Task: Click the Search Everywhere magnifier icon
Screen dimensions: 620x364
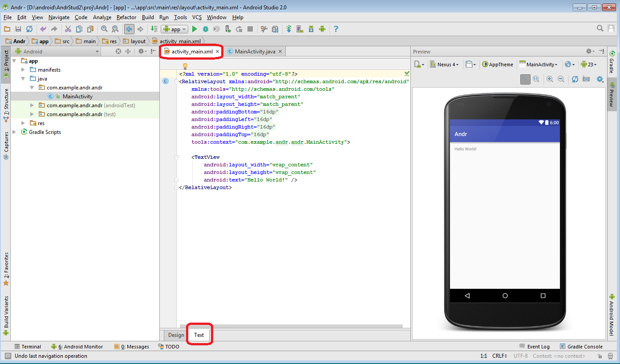Action: coord(600,28)
